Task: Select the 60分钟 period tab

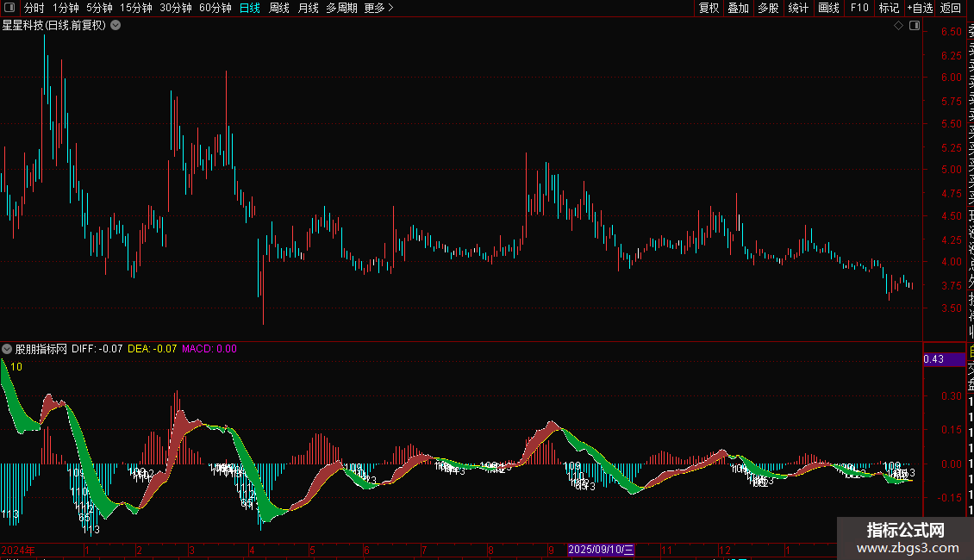Action: click(215, 8)
